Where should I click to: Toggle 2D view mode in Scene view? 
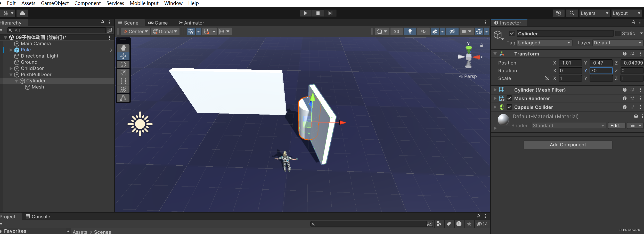click(x=396, y=31)
